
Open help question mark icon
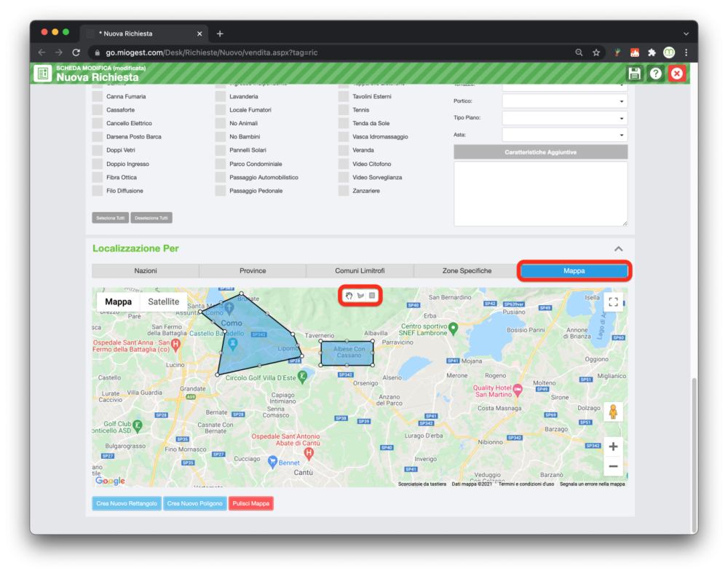point(656,74)
